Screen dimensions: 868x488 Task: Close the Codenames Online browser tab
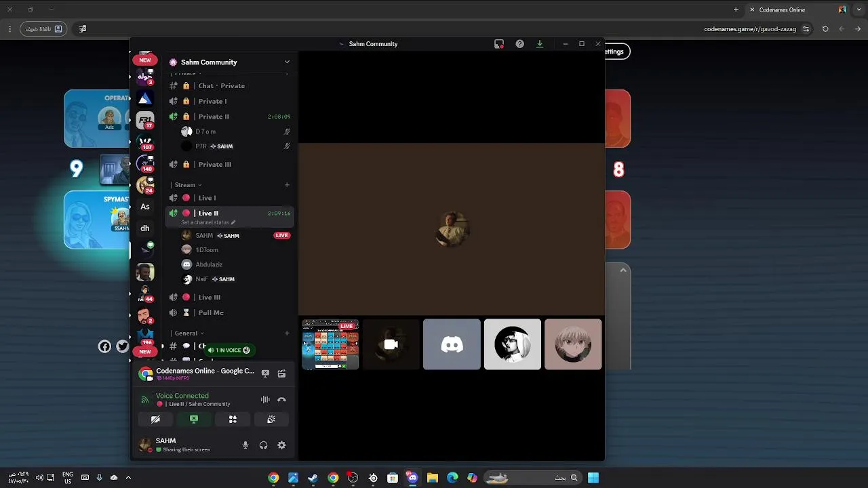[x=752, y=9]
